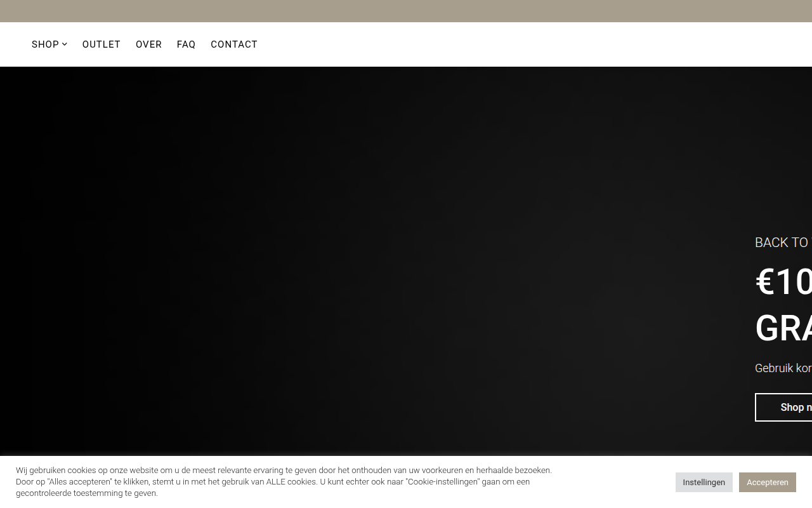This screenshot has height=508, width=812.
Task: Click the Instellingen cookie button
Action: pyautogui.click(x=704, y=483)
